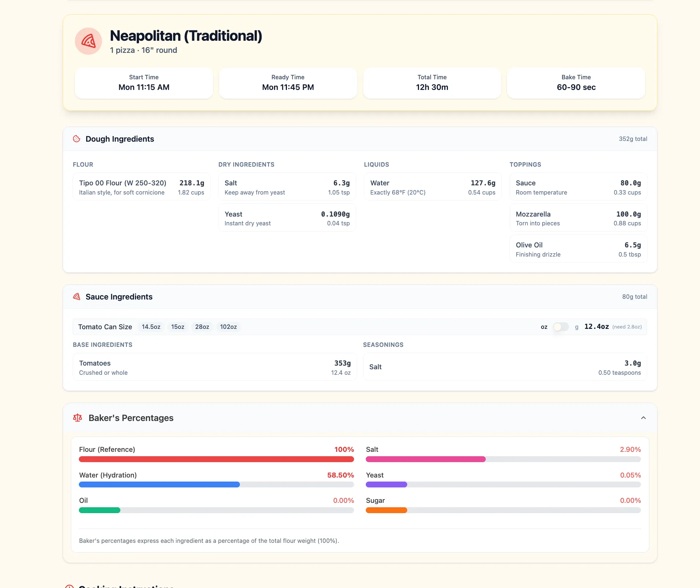Viewport: 700px width, 588px height.
Task: Select the 102oz can size chip
Action: [228, 327]
